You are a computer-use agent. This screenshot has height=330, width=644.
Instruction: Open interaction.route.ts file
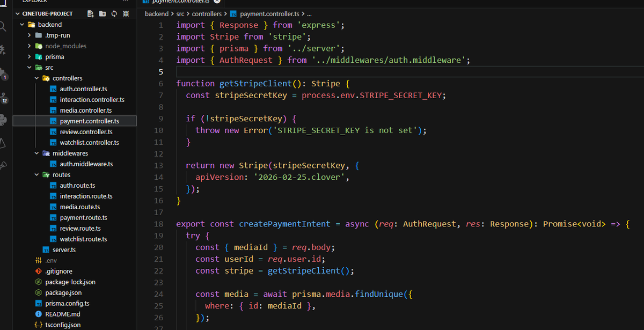[x=75, y=196]
